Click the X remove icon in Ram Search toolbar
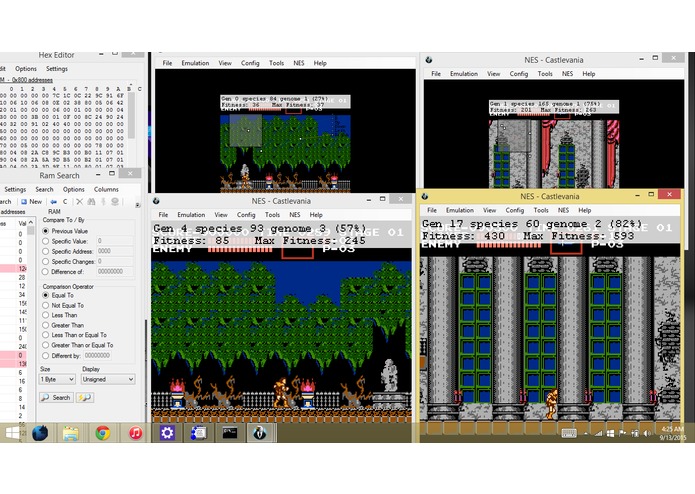This screenshot has width=695, height=494. 79,202
